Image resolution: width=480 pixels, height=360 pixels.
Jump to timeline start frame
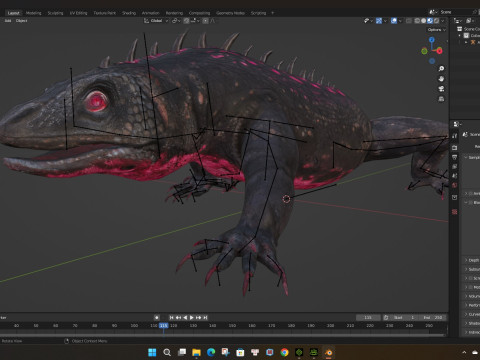point(171,317)
